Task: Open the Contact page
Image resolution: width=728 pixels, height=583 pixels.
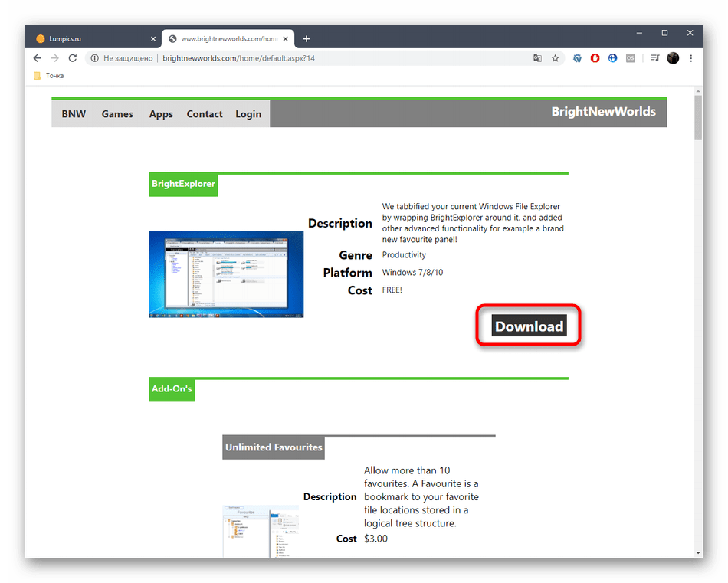Action: 205,114
